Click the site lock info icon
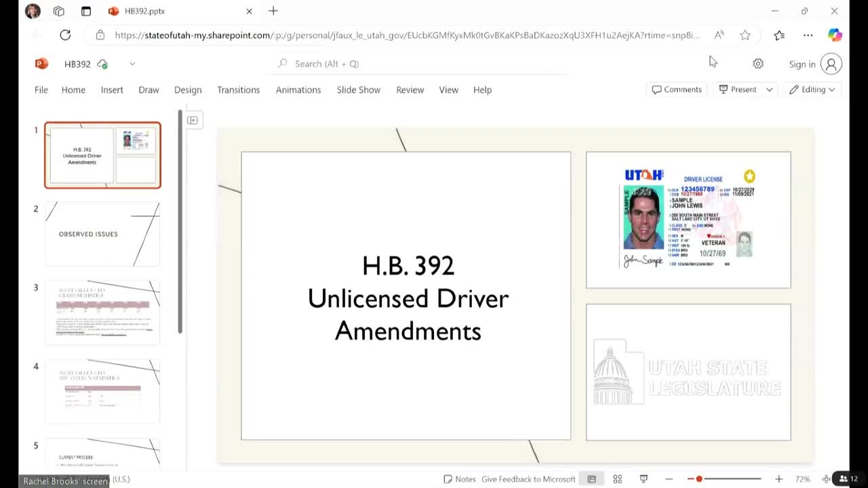868x488 pixels. point(100,35)
